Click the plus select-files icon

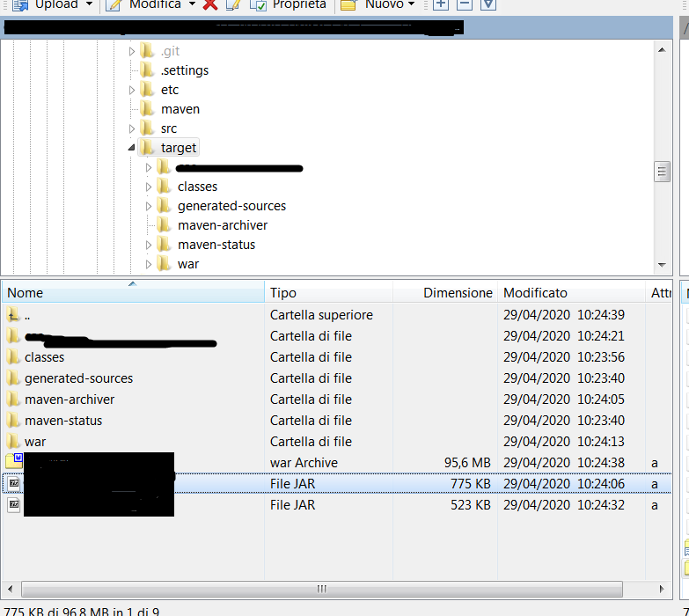[441, 4]
